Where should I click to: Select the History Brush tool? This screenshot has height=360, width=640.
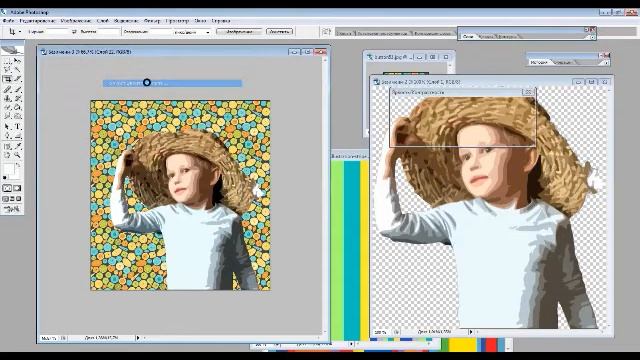[x=17, y=98]
